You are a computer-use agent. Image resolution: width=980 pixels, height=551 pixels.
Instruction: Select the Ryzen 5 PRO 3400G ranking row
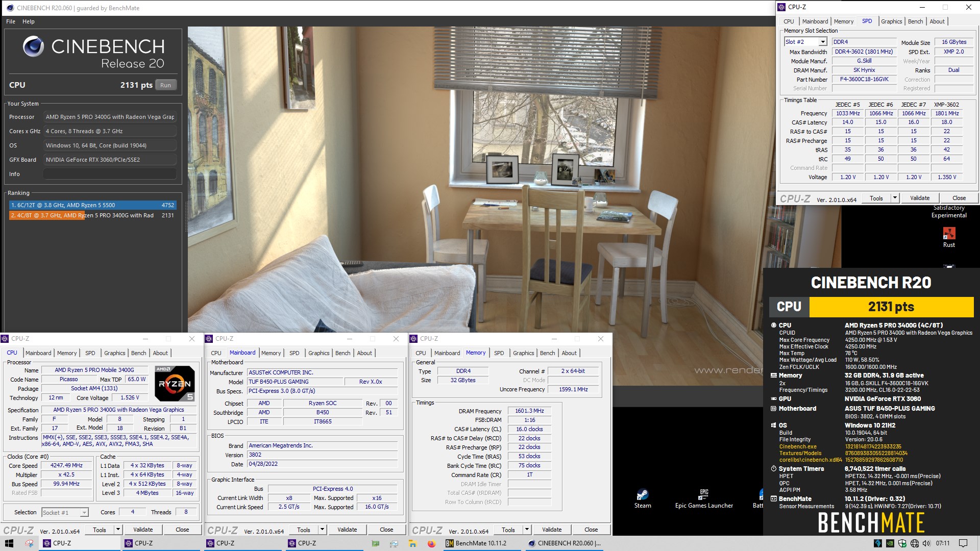93,215
